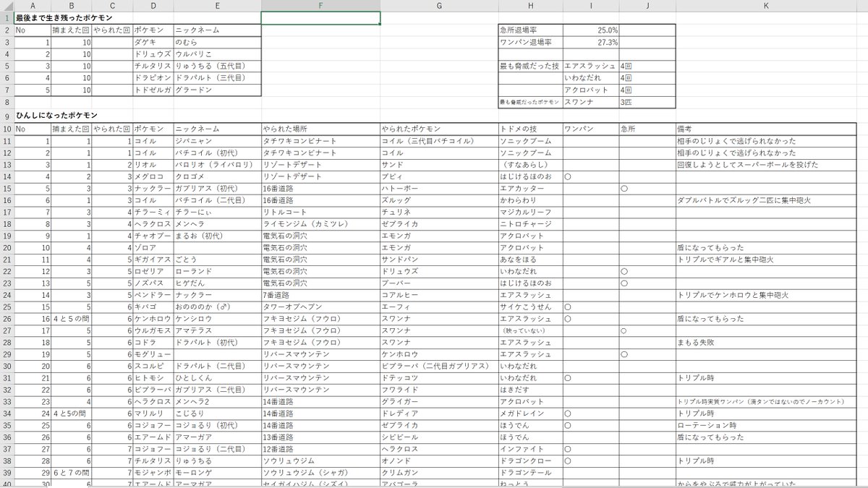The height and width of the screenshot is (488, 868).
Task: Select the cell バロリオ（ライバロリ）
Action: tap(217, 164)
